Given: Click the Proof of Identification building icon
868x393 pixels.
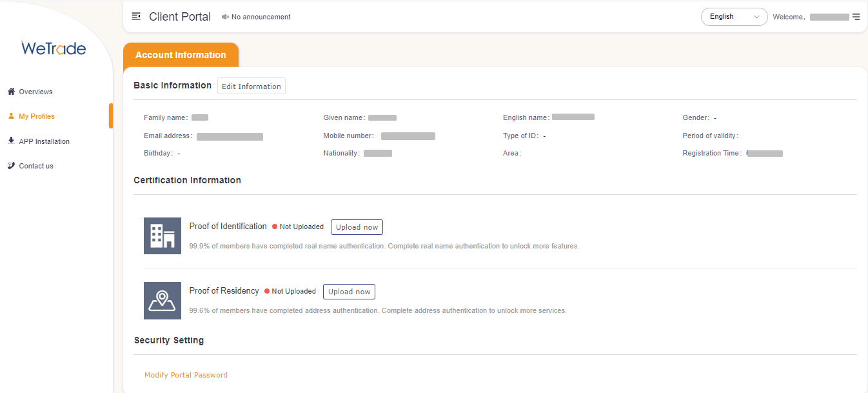Looking at the screenshot, I should 163,236.
